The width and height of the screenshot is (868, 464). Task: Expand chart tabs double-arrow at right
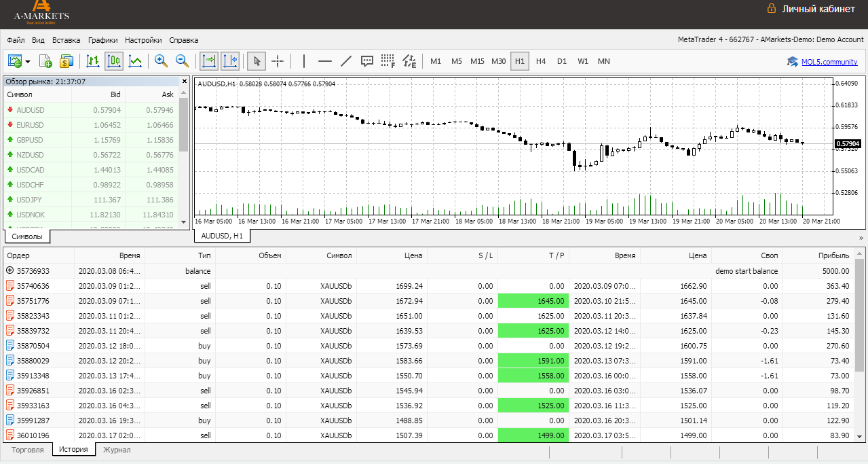point(861,238)
